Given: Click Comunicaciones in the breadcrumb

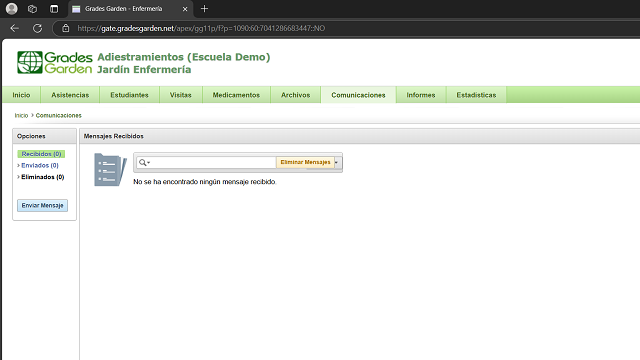Looking at the screenshot, I should (58, 116).
